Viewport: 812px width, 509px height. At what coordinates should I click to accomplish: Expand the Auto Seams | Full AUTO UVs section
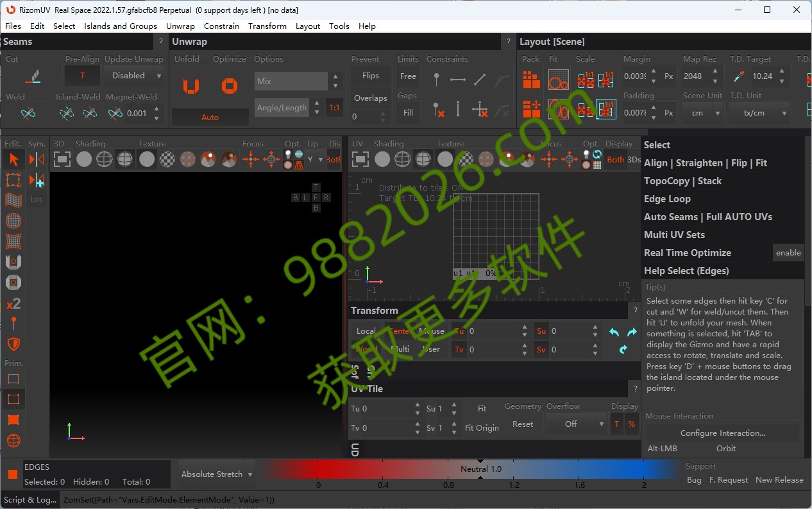click(708, 217)
